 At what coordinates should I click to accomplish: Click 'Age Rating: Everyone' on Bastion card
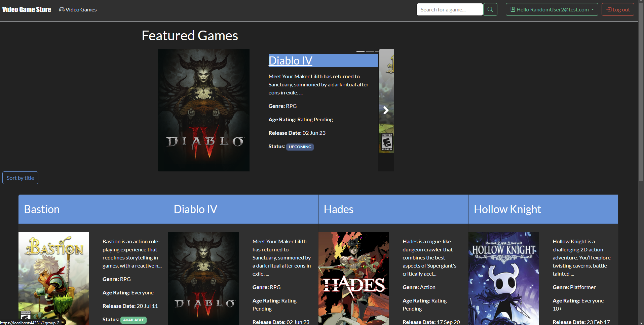128,292
